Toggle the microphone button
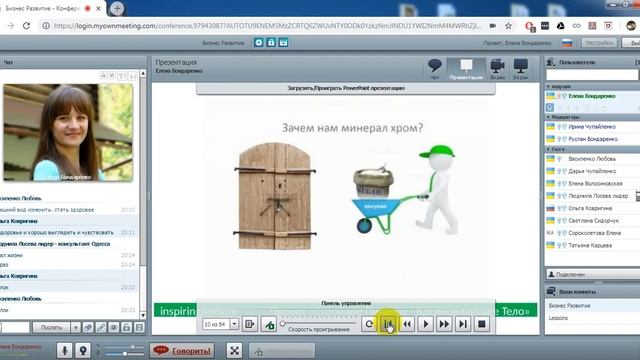The height and width of the screenshot is (360, 640). tap(64, 350)
